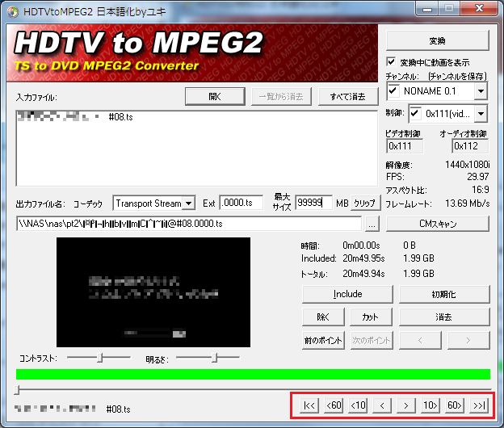Jump to start with |<< button
The width and height of the screenshot is (504, 428).
309,405
